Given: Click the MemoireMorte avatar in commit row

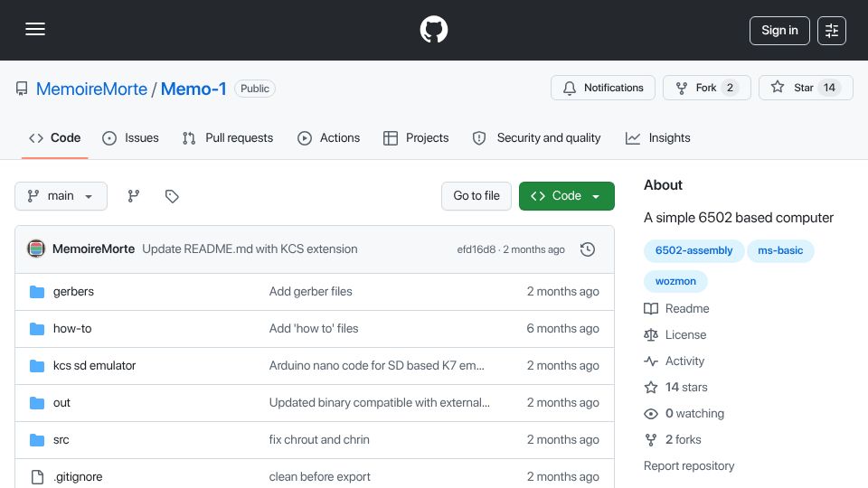Looking at the screenshot, I should pyautogui.click(x=36, y=249).
